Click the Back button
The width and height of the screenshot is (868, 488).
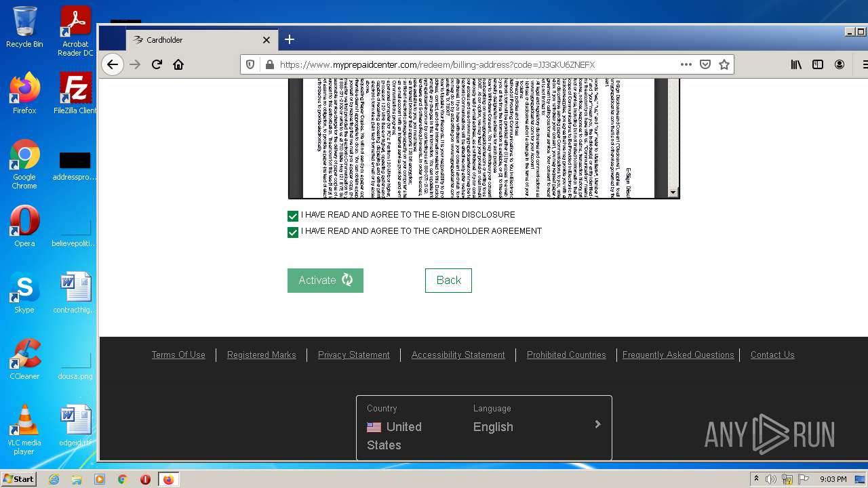(448, 281)
